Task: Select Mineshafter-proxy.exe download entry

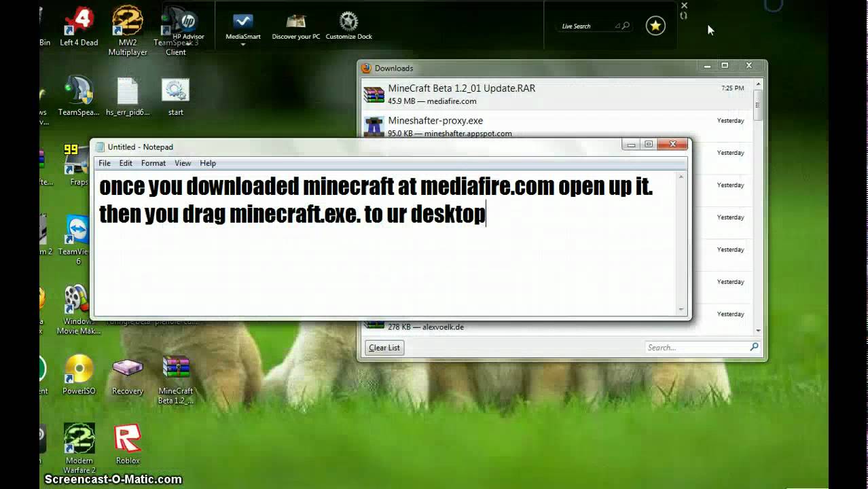Action: point(558,126)
